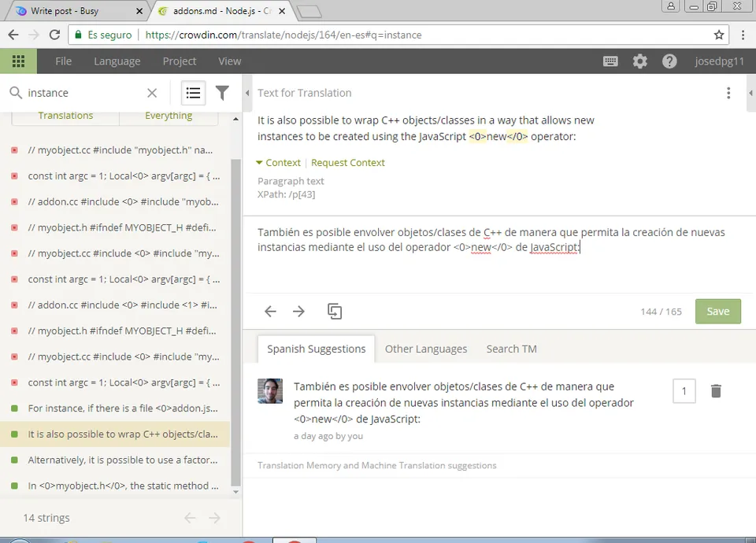Open the View menu

[229, 61]
